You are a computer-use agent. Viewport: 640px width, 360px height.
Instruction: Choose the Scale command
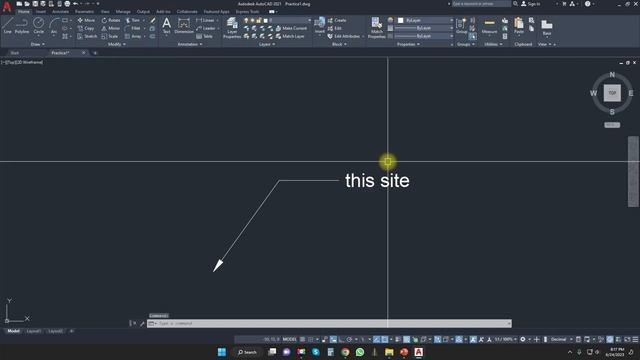click(110, 36)
